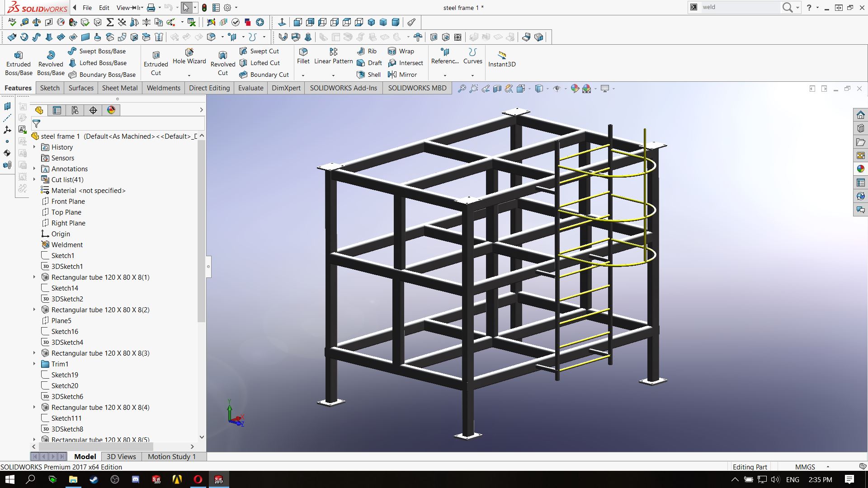Expand the Trim1 feature node

(x=34, y=364)
